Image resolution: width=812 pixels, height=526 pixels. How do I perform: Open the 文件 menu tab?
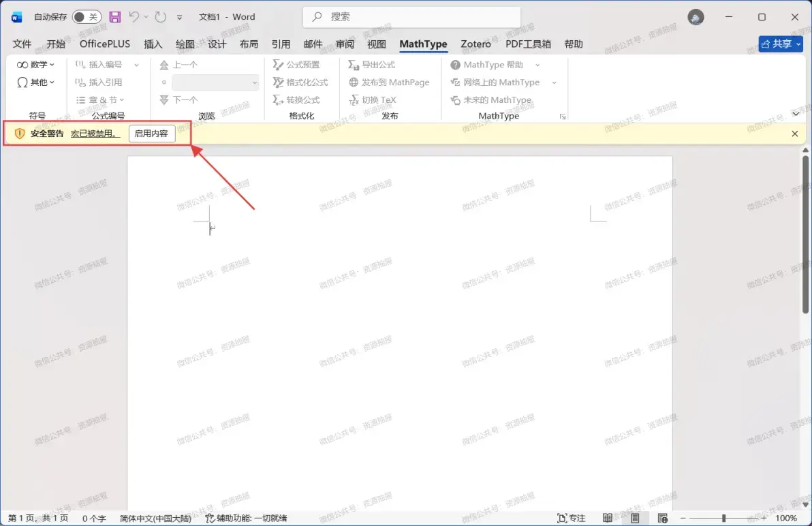pos(22,44)
